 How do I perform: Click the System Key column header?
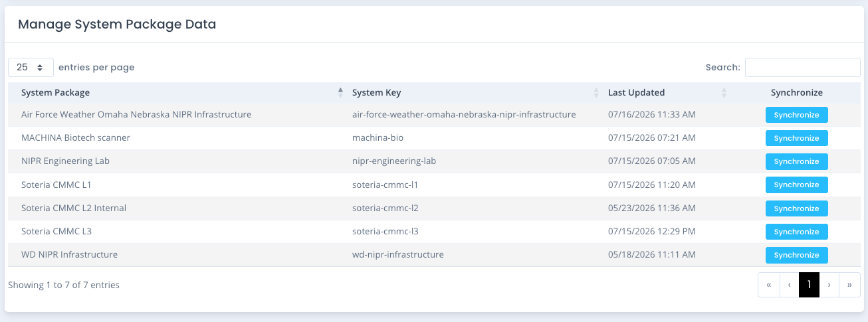[x=475, y=93]
